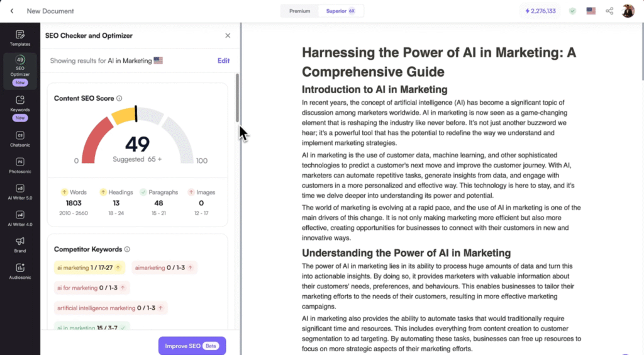
Task: Go back with the top-left arrow
Action: tap(12, 11)
